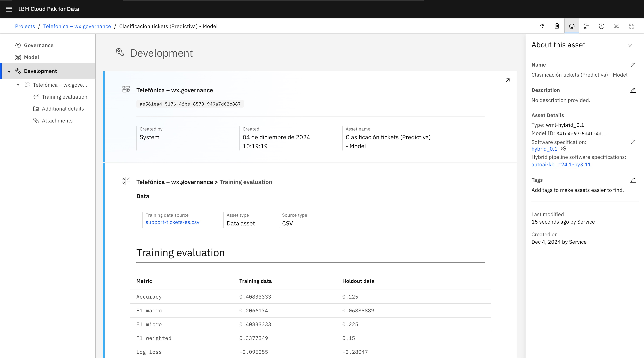The width and height of the screenshot is (644, 358).
Task: Click F1 macro holdout value 0.06888889
Action: 358,311
